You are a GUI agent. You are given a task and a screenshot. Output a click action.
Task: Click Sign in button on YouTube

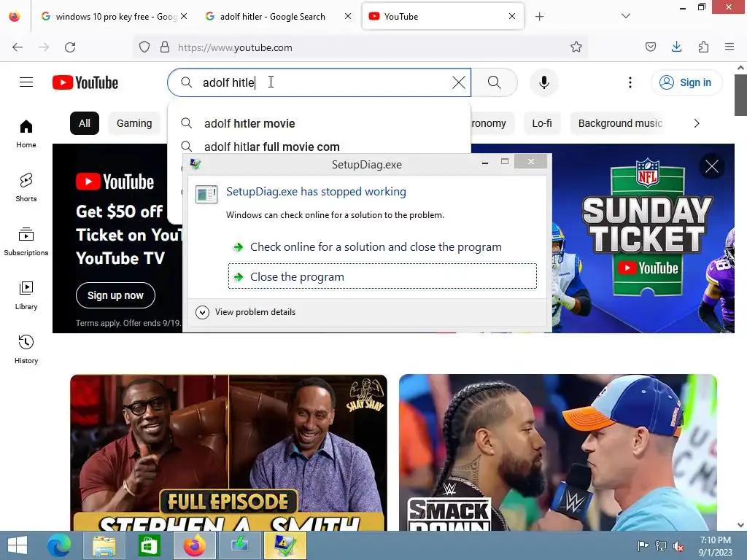coord(686,82)
